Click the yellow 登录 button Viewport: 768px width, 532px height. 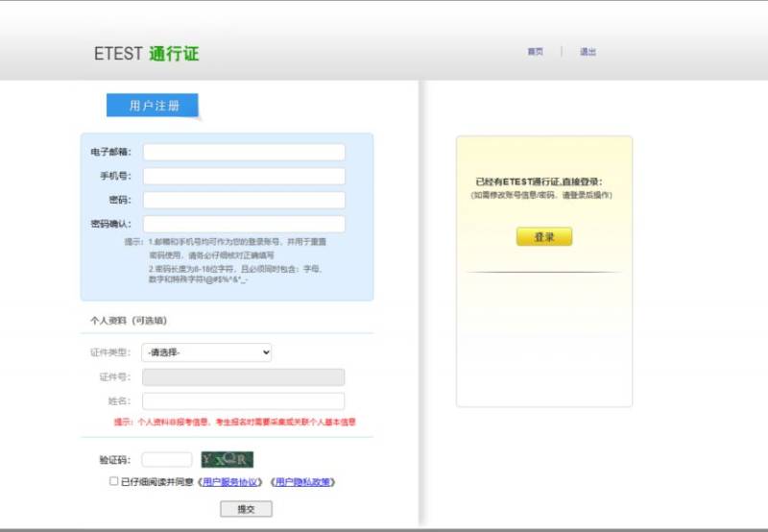click(544, 236)
